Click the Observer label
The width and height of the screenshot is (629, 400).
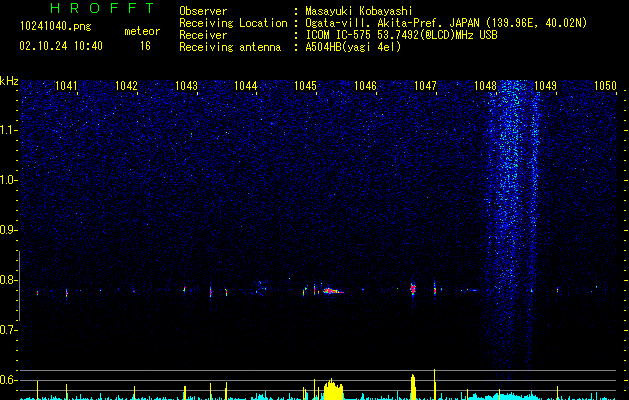point(203,11)
